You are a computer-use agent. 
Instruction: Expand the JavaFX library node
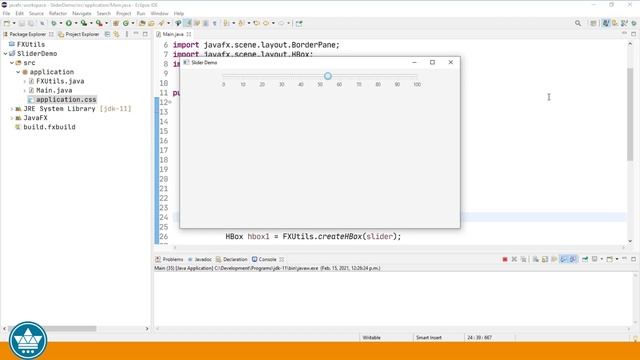(12, 118)
